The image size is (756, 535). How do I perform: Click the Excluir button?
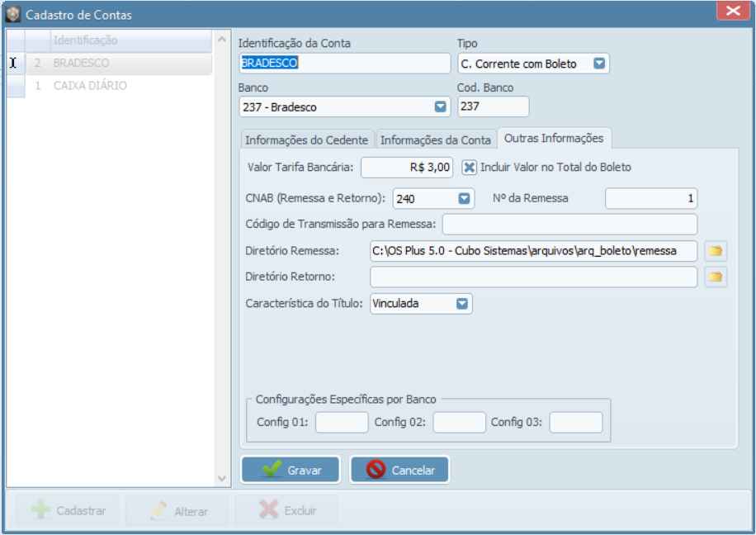(x=286, y=510)
